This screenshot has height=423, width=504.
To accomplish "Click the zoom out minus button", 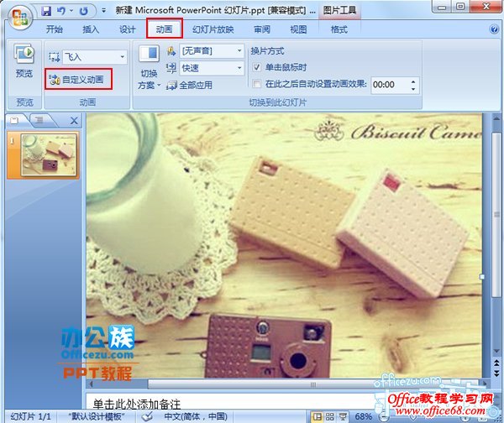I will 383,417.
